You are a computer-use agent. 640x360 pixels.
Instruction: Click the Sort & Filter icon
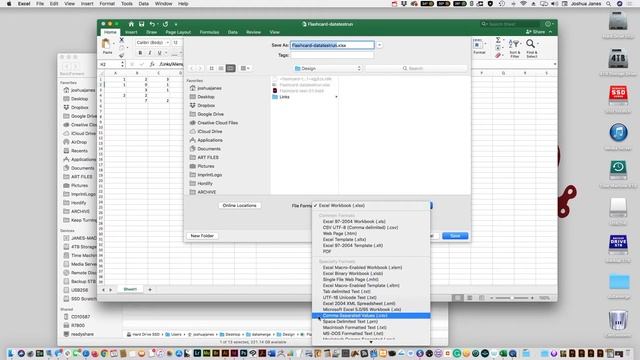(514, 44)
